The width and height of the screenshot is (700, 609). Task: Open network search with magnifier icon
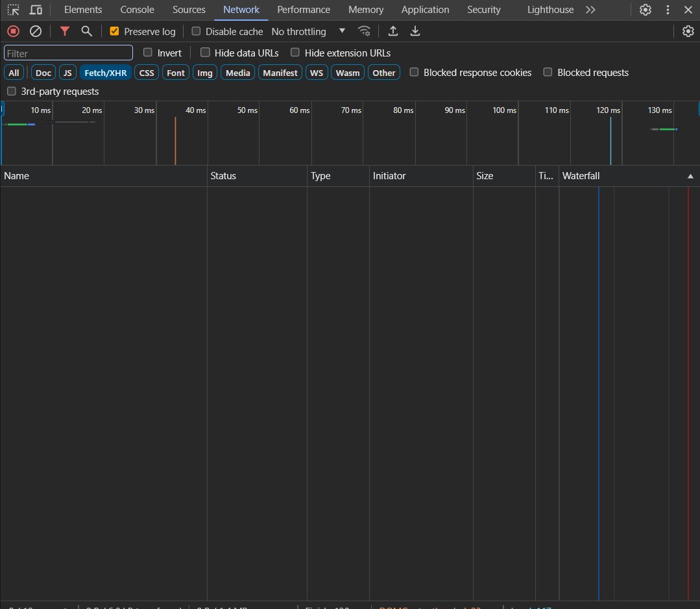click(86, 31)
